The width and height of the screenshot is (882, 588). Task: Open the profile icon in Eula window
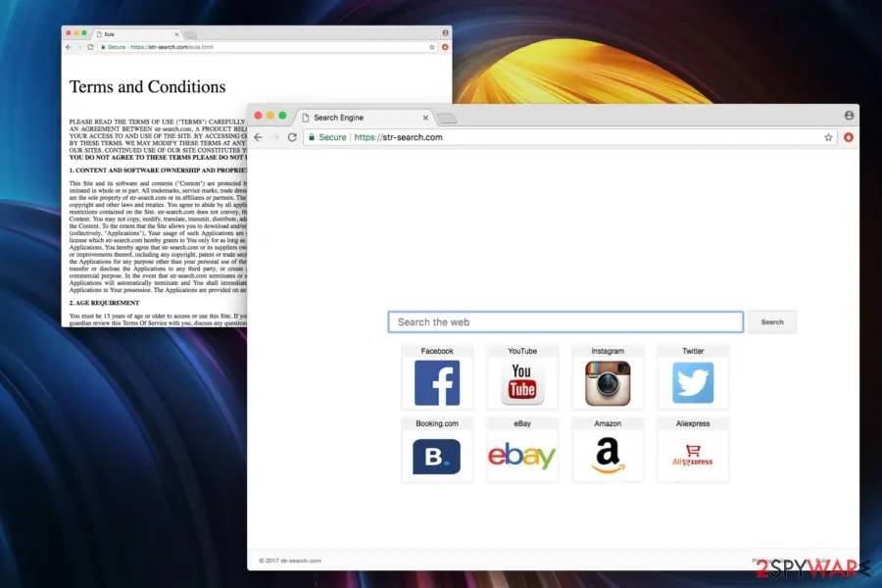[445, 33]
